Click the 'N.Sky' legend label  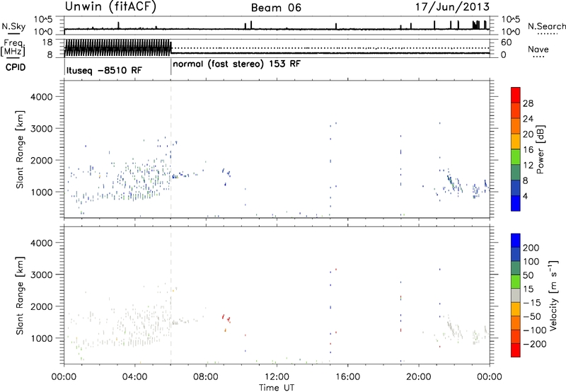point(13,26)
